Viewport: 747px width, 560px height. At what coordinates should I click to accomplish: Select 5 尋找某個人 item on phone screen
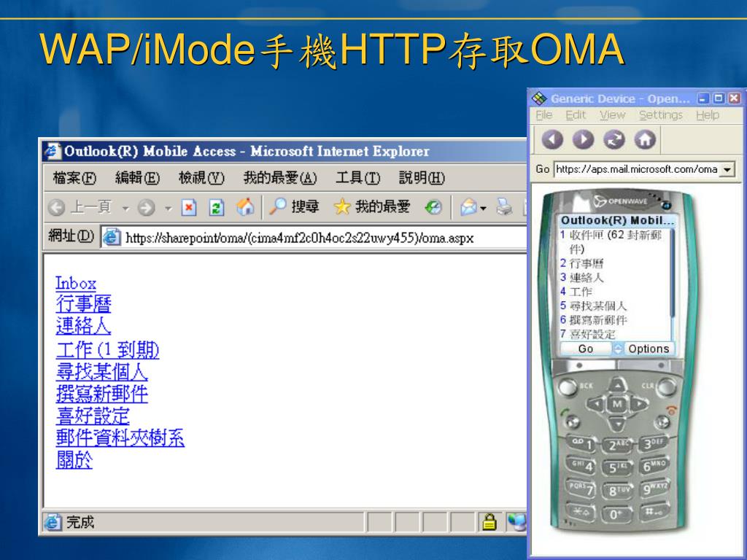(x=593, y=306)
